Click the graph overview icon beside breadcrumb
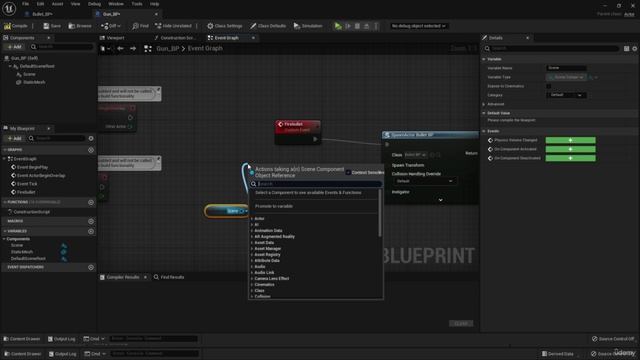 tap(148, 49)
